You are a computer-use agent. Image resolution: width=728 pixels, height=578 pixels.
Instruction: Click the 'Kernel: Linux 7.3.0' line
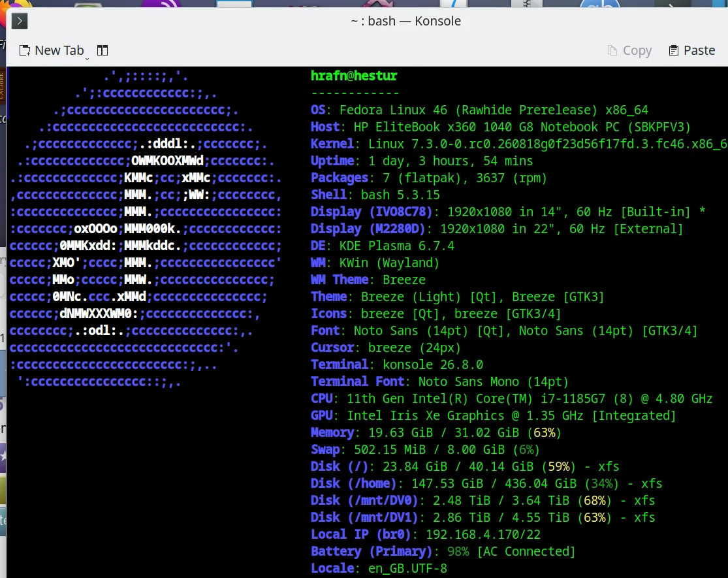[x=519, y=144]
